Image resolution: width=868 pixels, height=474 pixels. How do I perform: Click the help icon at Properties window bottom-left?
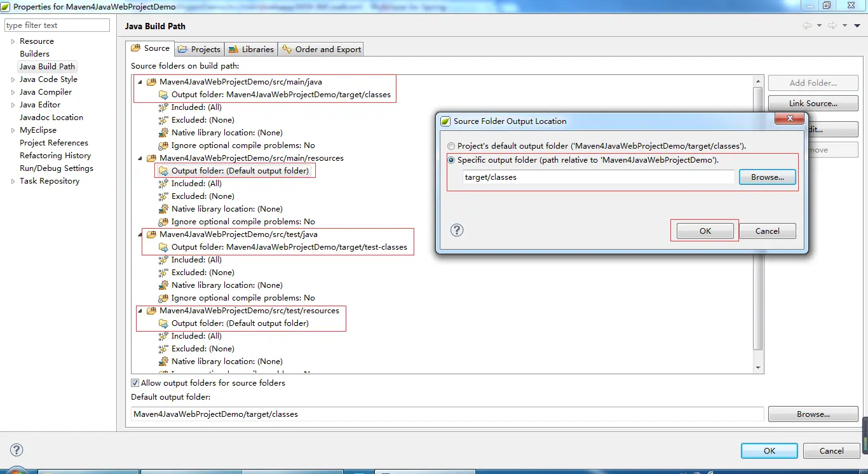[17, 450]
